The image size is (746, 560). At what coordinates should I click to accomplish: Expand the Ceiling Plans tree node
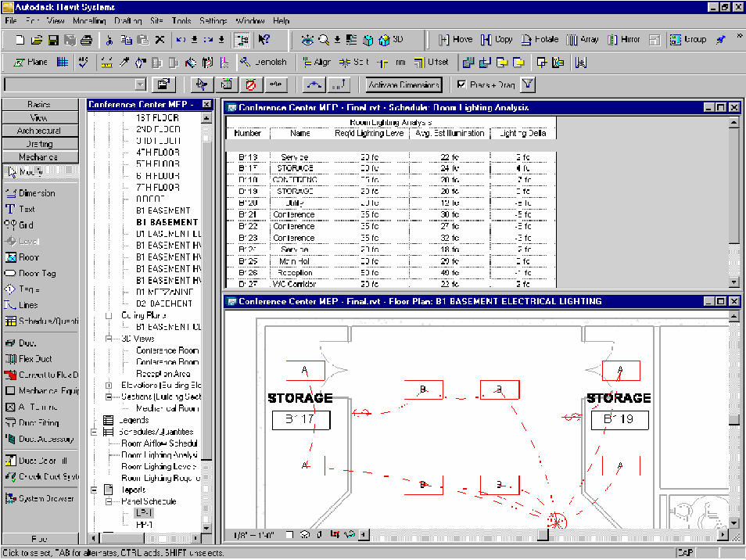109,315
